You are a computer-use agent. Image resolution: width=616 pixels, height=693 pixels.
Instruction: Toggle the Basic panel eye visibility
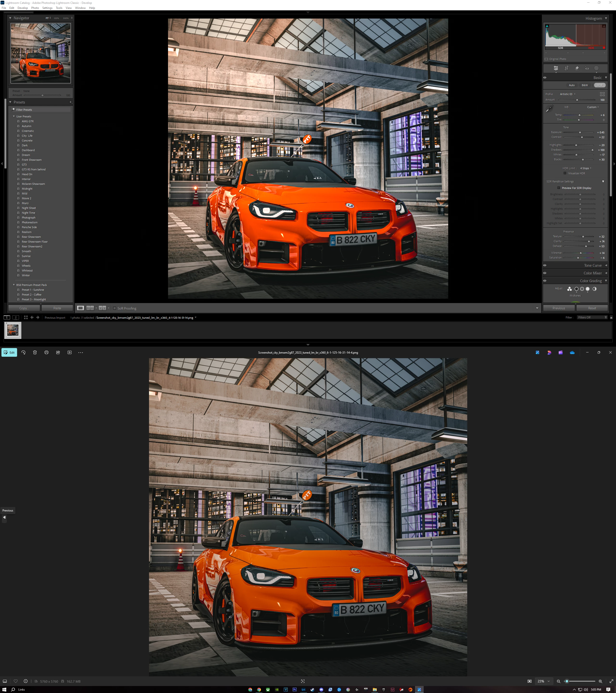click(545, 78)
